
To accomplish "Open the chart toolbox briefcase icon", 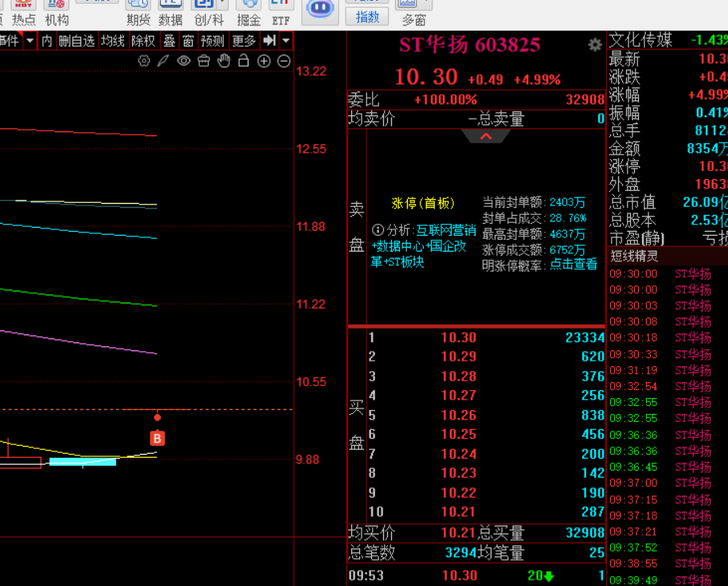I will pyautogui.click(x=204, y=61).
